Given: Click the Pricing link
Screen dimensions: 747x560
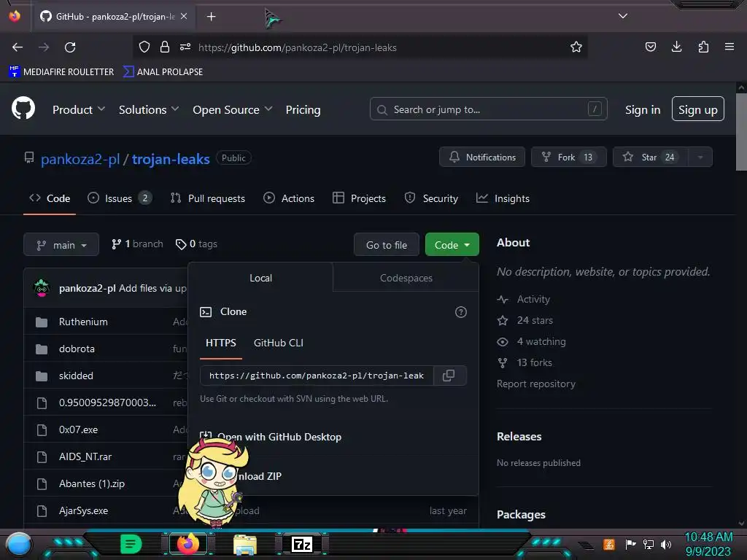Looking at the screenshot, I should (303, 109).
